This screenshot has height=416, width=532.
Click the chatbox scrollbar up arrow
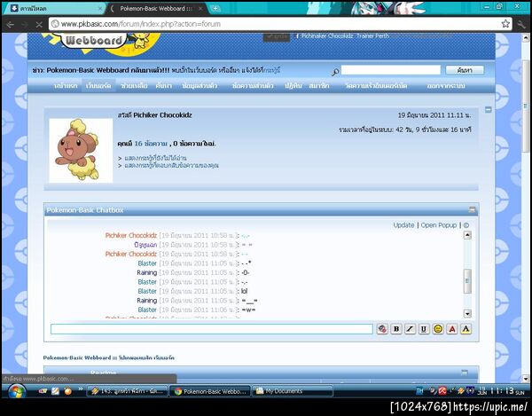pos(467,235)
